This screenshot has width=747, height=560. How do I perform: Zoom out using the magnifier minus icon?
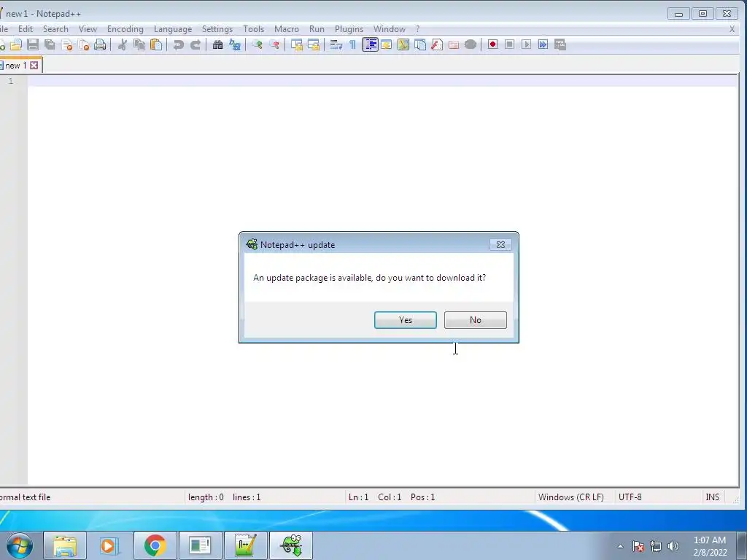pos(274,44)
